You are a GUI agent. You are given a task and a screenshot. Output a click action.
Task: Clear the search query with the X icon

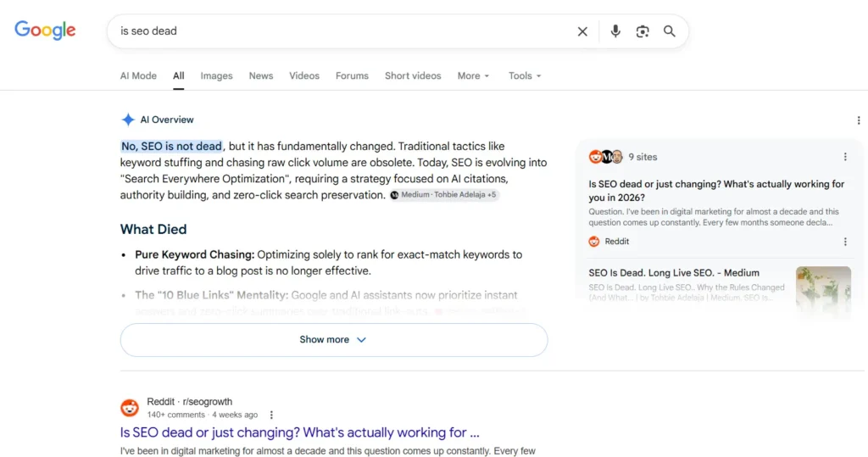point(582,31)
